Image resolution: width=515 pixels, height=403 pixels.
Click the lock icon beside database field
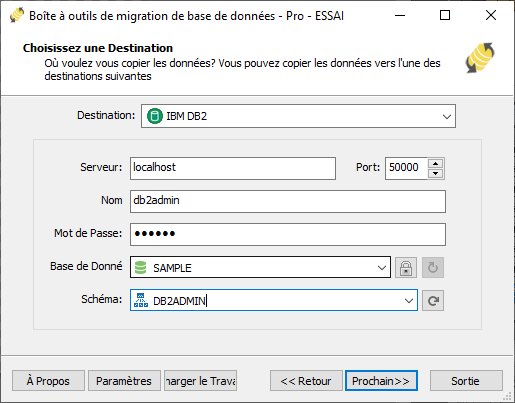(406, 267)
